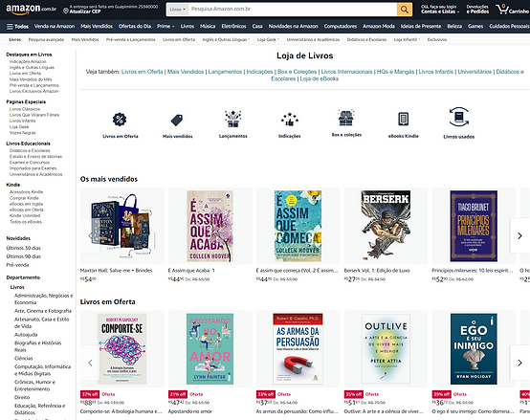Open Exames e Concursos in sidebar
530x420 pixels.
[x=30, y=163]
